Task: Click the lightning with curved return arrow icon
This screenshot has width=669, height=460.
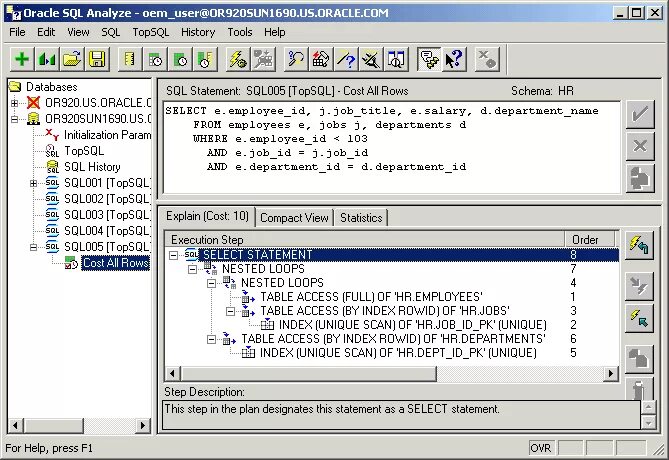Action: point(639,245)
